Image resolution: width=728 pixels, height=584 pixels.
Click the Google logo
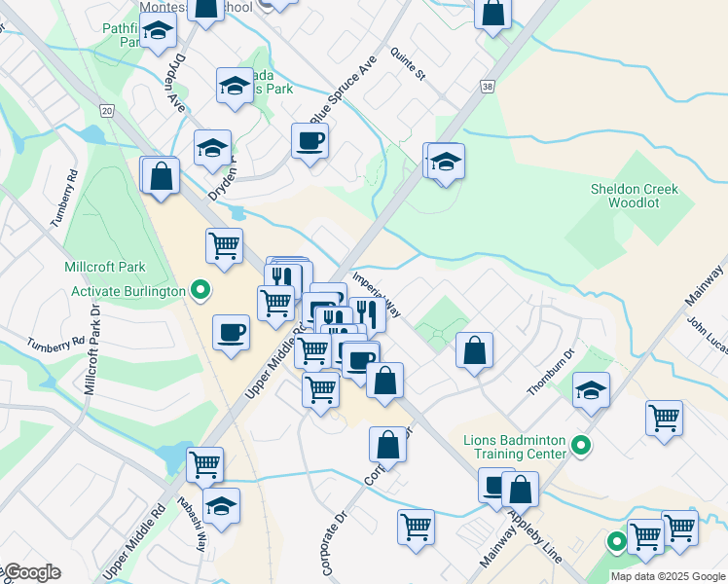click(31, 573)
